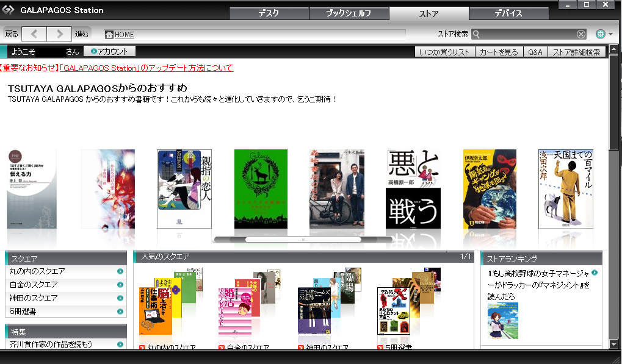The image size is (622, 364).
Task: Open the cover with two people and a bicycle
Action: pyautogui.click(x=337, y=189)
